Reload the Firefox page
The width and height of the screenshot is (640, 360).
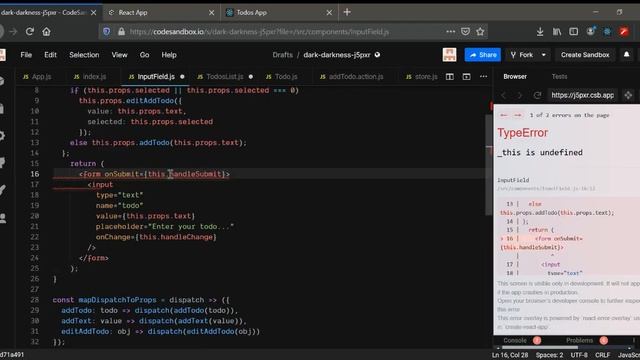pos(29,31)
